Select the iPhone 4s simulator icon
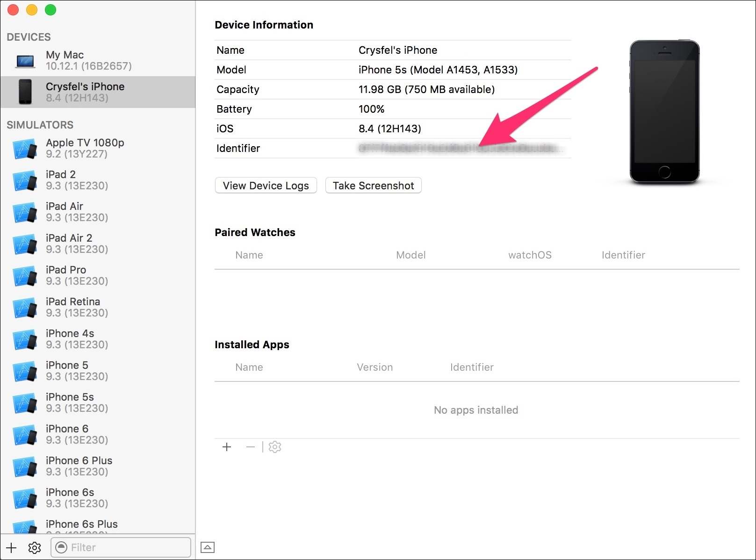This screenshot has width=756, height=560. click(x=25, y=339)
